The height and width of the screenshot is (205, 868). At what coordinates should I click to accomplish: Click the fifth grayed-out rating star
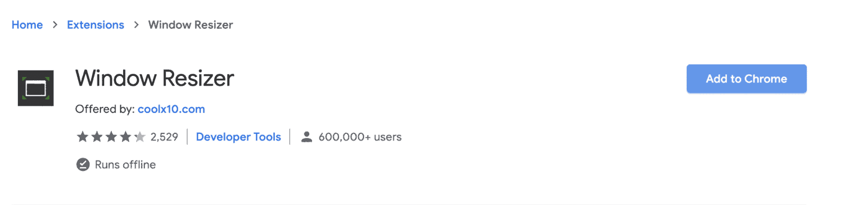coord(140,137)
